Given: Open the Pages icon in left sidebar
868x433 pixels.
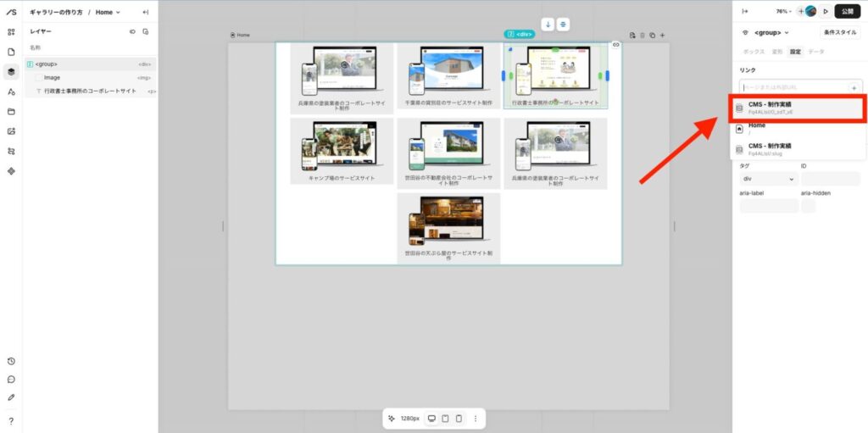Looking at the screenshot, I should click(x=11, y=52).
